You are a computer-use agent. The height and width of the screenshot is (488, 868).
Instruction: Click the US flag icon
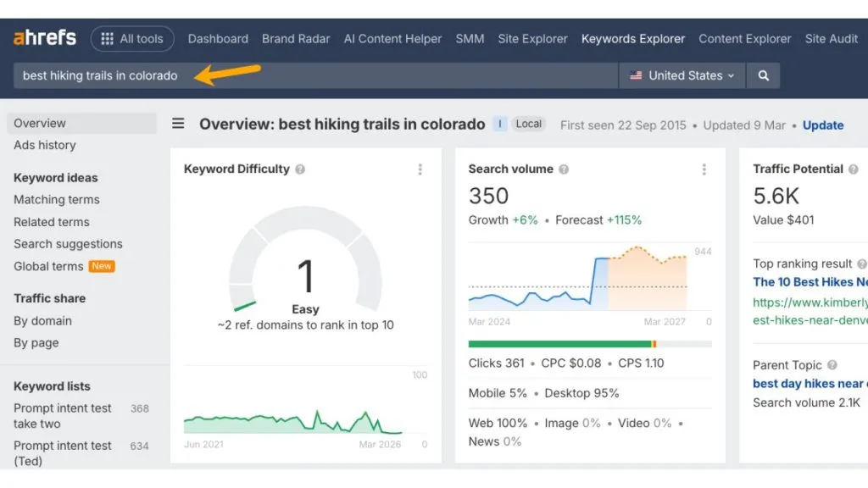636,75
